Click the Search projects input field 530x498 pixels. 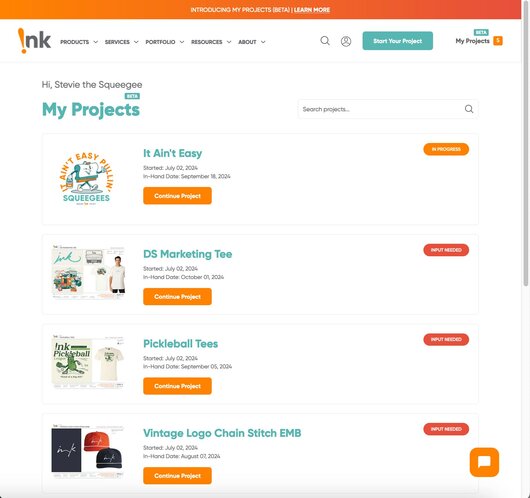[388, 109]
